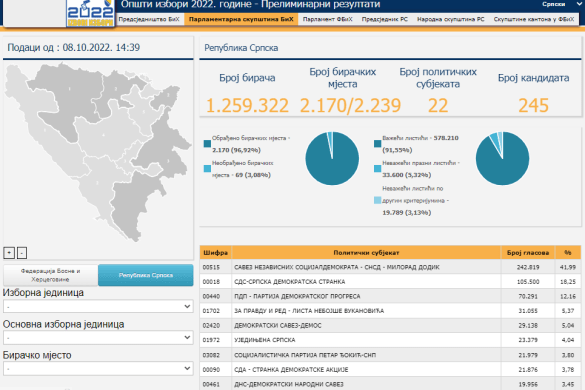
Task: Select row ПДП - ПАРТИЈА ДЕМОКРАТСКОГ ПРОГРЕСА
Action: [390, 296]
